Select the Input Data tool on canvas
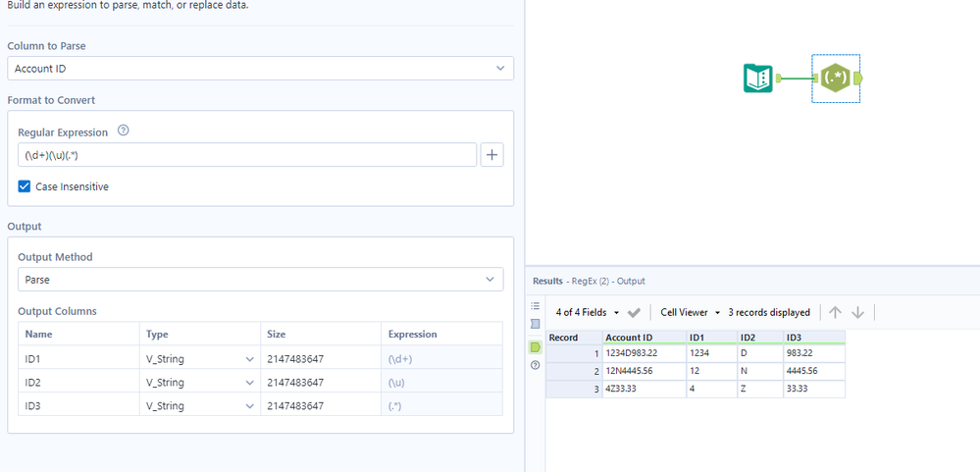Viewport: 980px width, 472px height. click(x=758, y=79)
